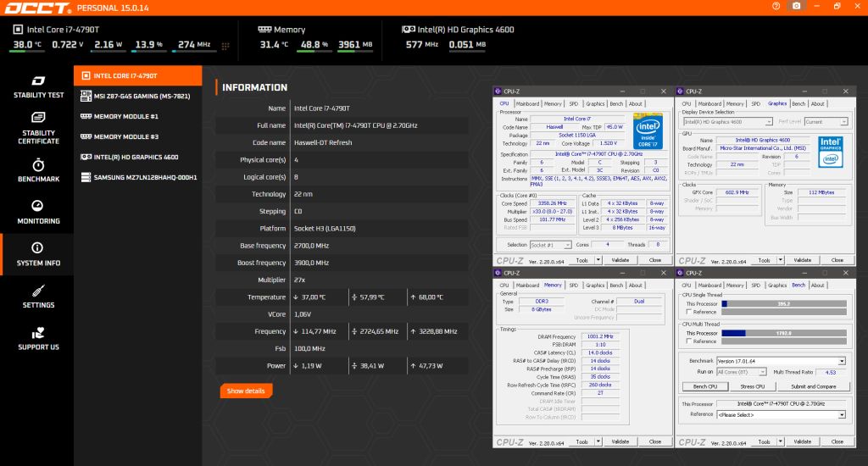Select MSI Z87-G45 Gaming motherboard entry
Viewport: 868px width, 466px height.
[138, 97]
